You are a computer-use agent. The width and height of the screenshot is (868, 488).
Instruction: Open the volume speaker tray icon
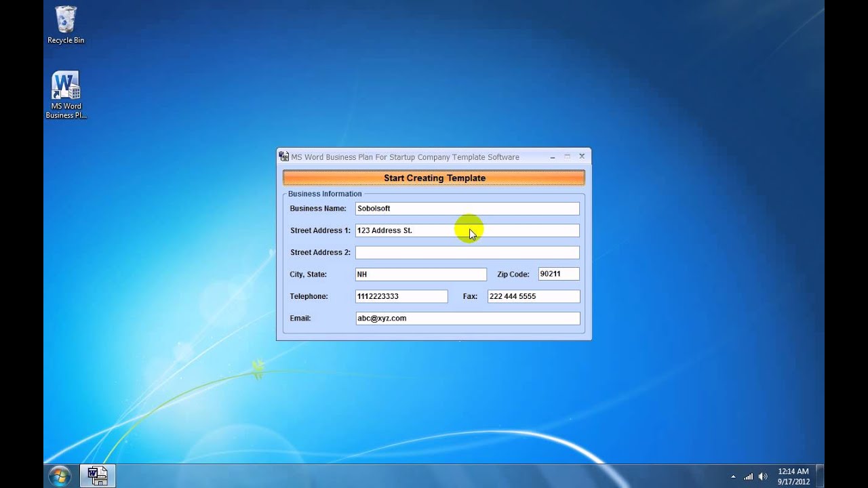[763, 476]
